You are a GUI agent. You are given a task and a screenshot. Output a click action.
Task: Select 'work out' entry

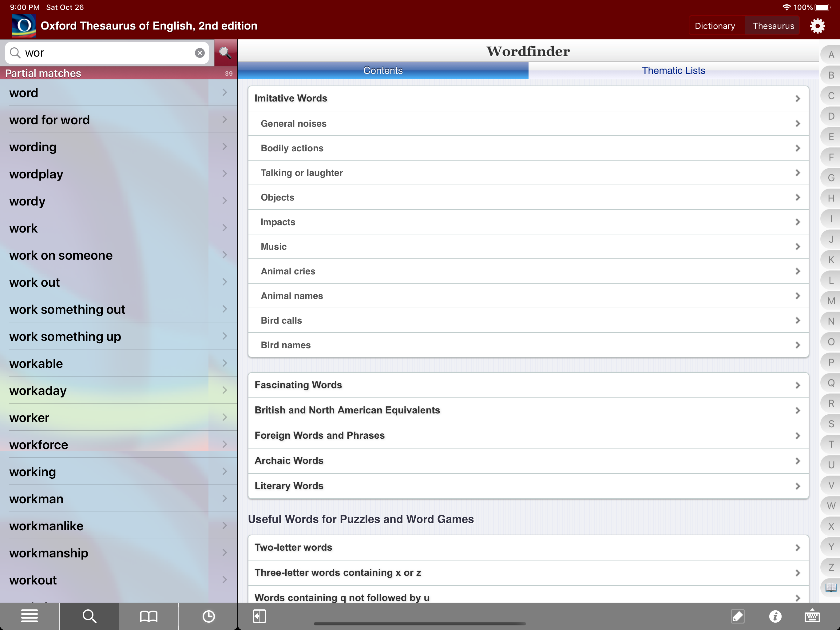point(118,282)
